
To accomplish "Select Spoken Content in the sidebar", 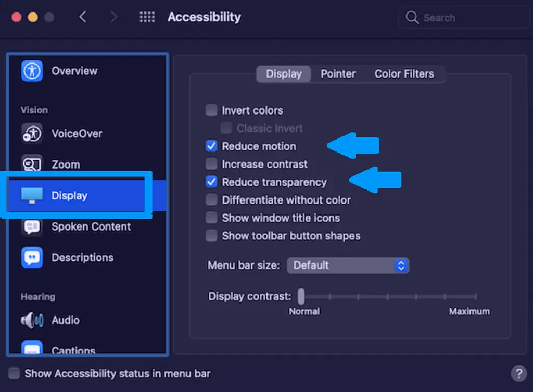I will (91, 227).
